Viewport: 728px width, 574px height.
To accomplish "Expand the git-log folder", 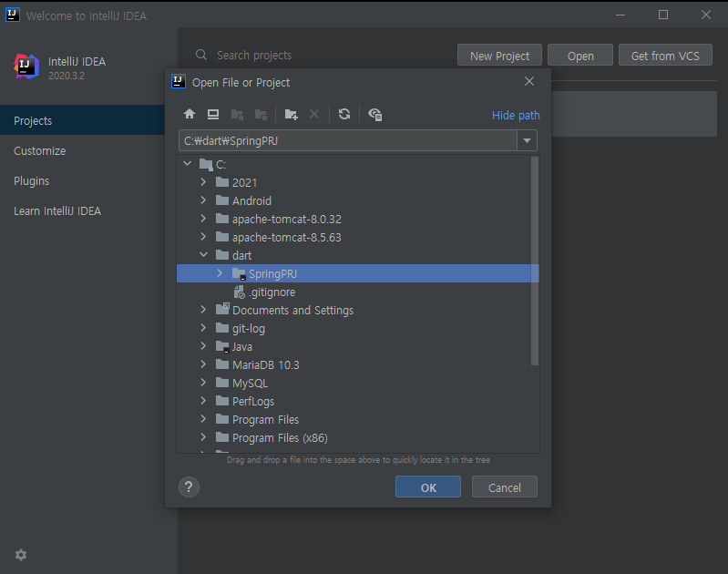I will (203, 327).
